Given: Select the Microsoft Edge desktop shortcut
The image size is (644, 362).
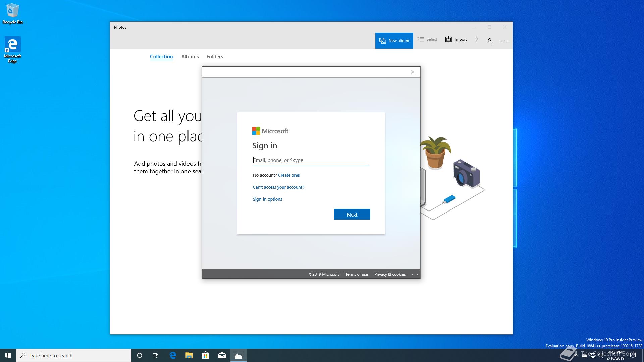Looking at the screenshot, I should [x=12, y=50].
